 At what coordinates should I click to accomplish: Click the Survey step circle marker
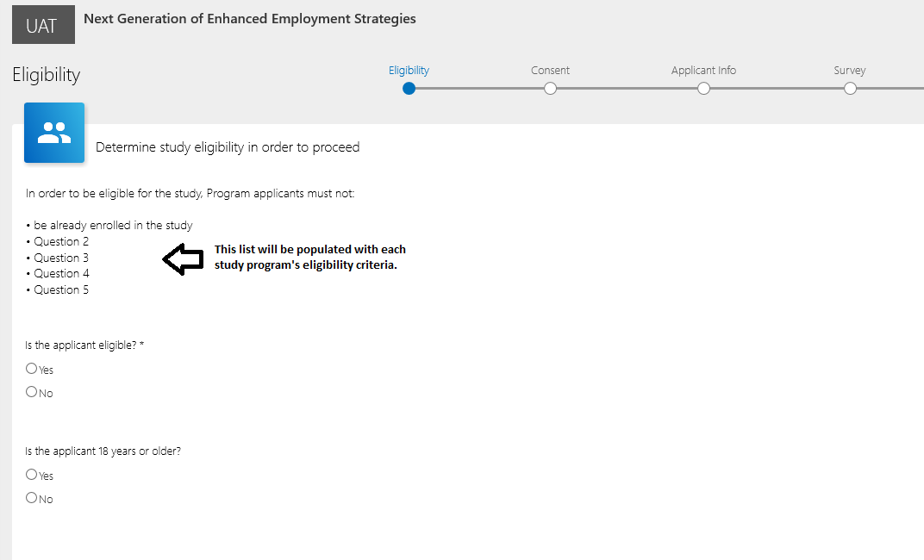(x=850, y=88)
